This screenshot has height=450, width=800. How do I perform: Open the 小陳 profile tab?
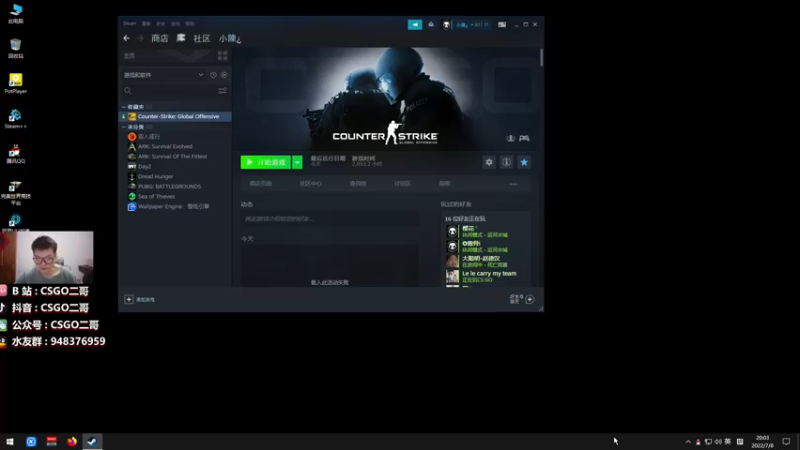[230, 38]
